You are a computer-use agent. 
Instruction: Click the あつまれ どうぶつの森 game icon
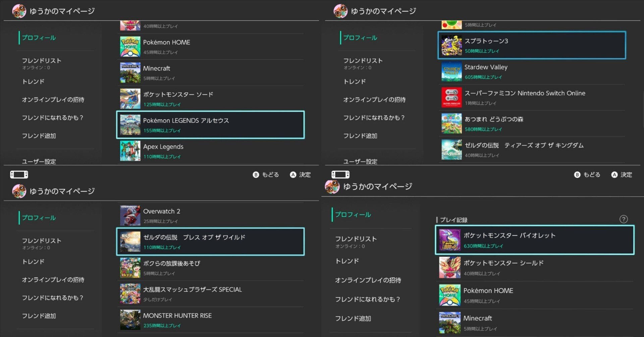[x=451, y=123]
